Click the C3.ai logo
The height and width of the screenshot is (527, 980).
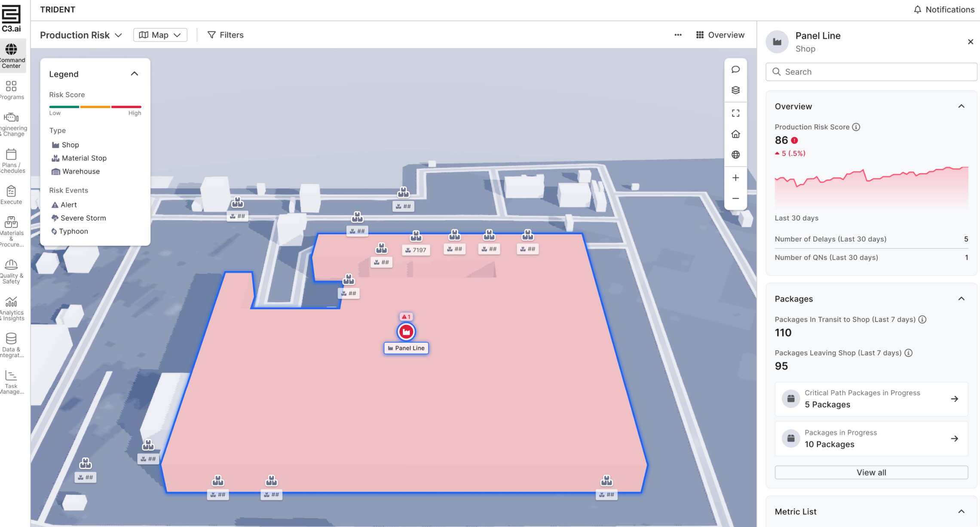[11, 18]
